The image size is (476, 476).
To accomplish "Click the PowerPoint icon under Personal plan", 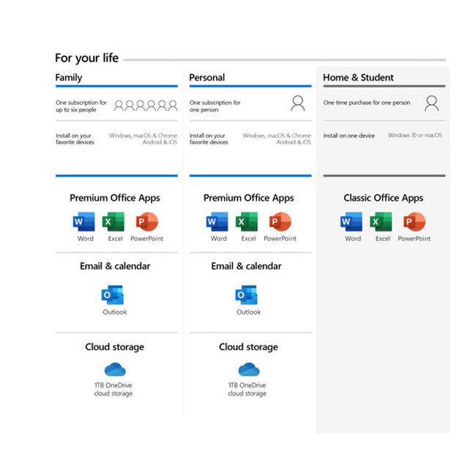I will coord(280,222).
